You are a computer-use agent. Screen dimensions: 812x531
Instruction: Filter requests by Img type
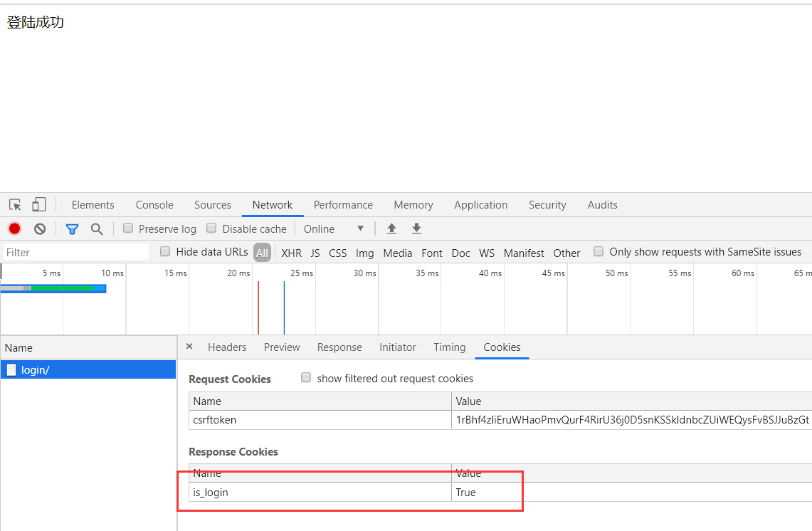coord(364,253)
